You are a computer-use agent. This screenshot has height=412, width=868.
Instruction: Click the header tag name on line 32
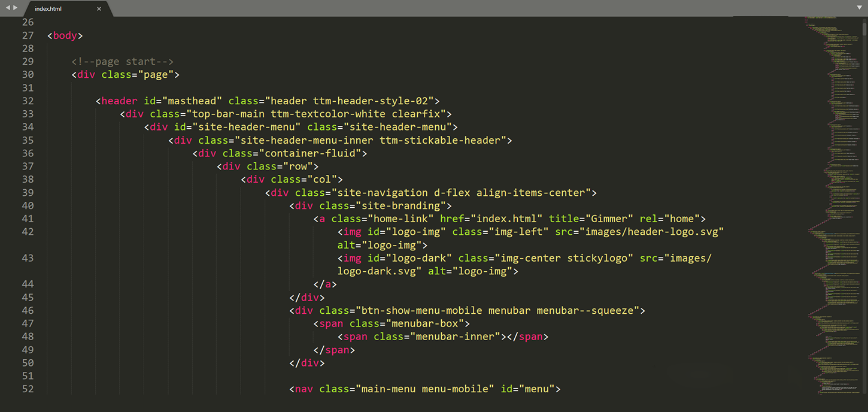pos(120,101)
